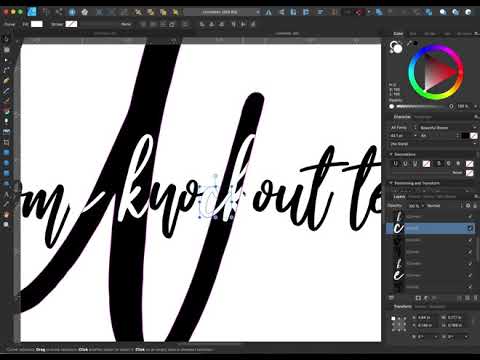480x360 pixels.
Task: Select the Corner tool
Action: click(6, 70)
